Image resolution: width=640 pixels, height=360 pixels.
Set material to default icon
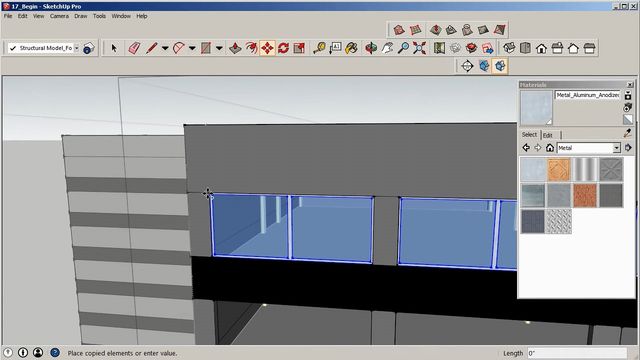click(628, 120)
